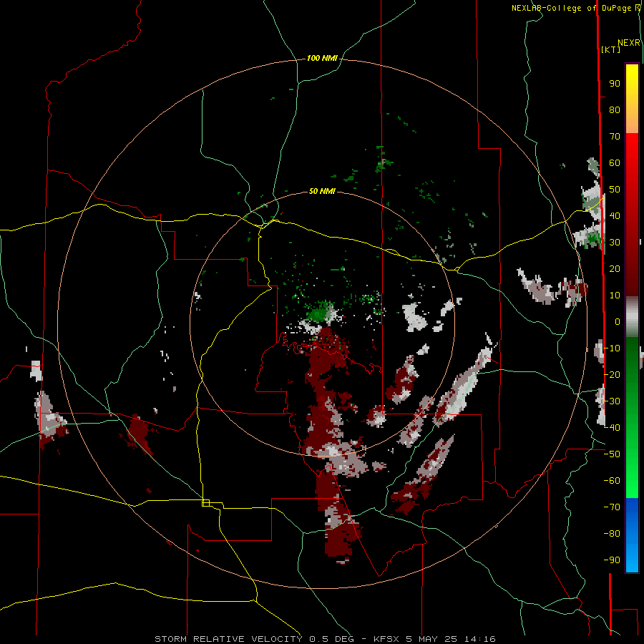Click the -70 legend label
Screen dimensions: 644x644
click(x=612, y=507)
